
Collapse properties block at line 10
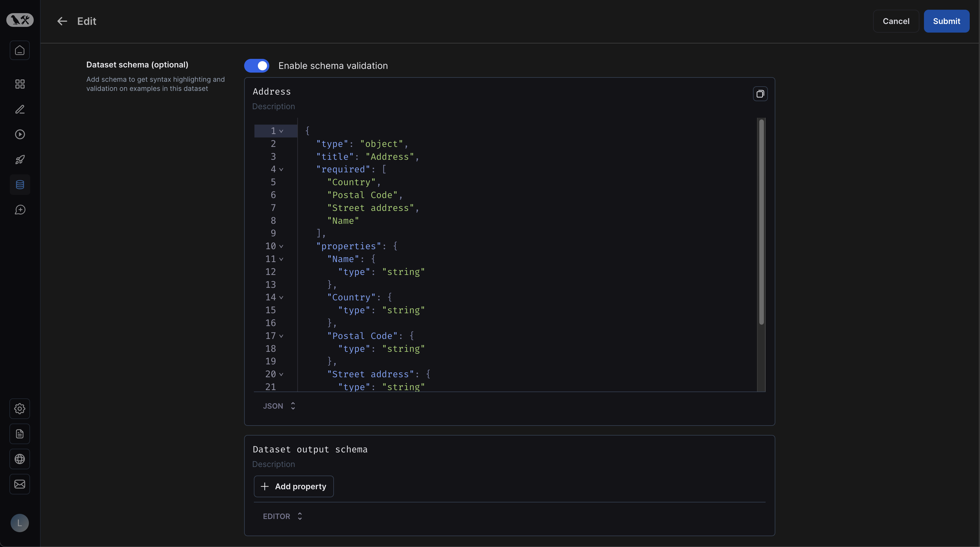tap(281, 246)
